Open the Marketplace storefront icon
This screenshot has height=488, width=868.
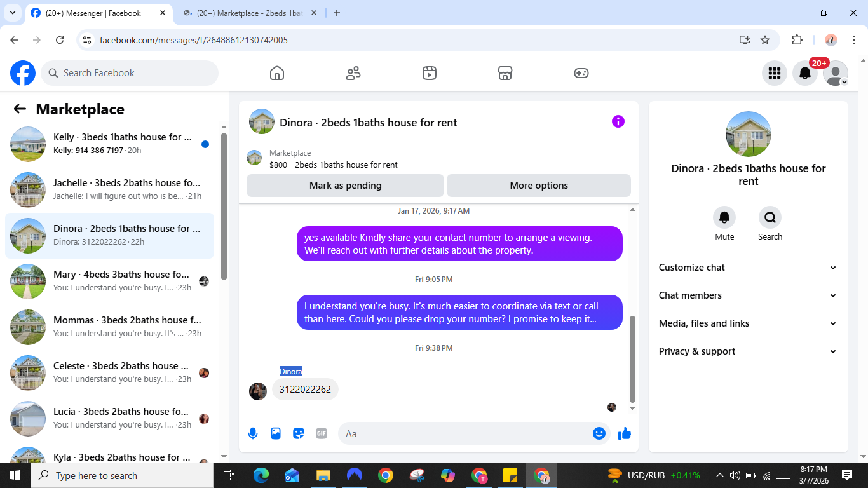tap(505, 73)
